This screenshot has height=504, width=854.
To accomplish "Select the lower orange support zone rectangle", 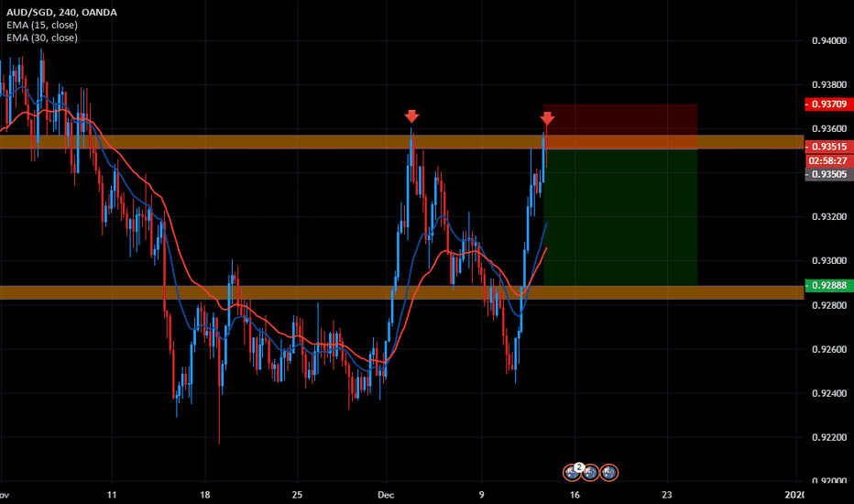I will 402,292.
